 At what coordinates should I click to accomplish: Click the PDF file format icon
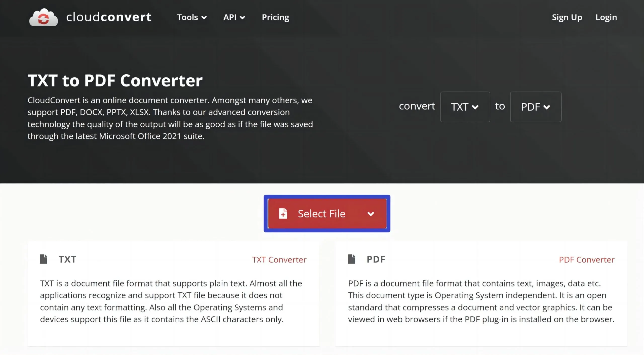tap(352, 259)
